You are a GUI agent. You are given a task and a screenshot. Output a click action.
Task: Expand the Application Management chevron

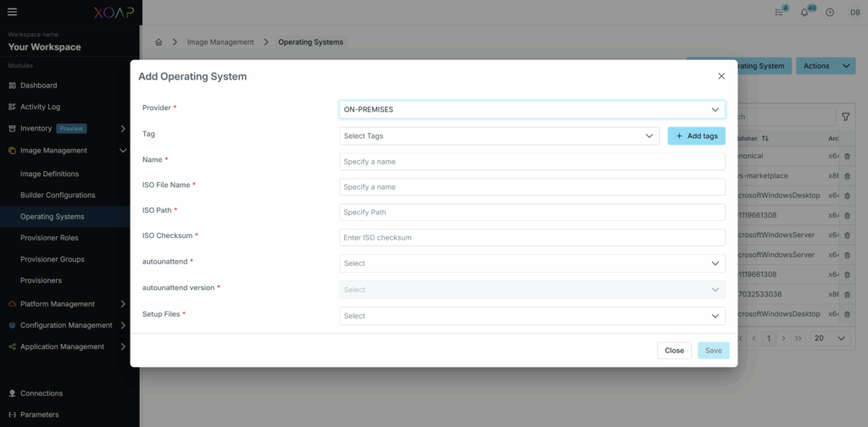[123, 347]
